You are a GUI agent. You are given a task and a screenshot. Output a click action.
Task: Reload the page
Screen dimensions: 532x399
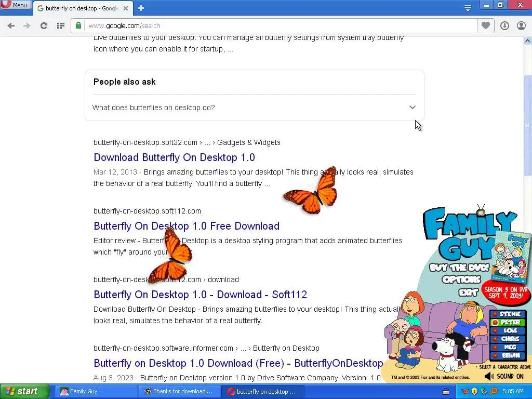[44, 26]
